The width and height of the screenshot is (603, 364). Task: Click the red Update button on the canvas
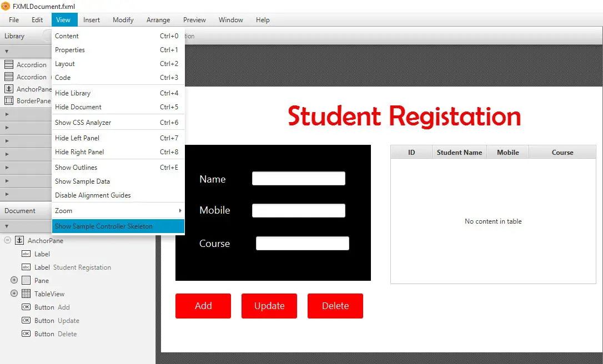269,306
